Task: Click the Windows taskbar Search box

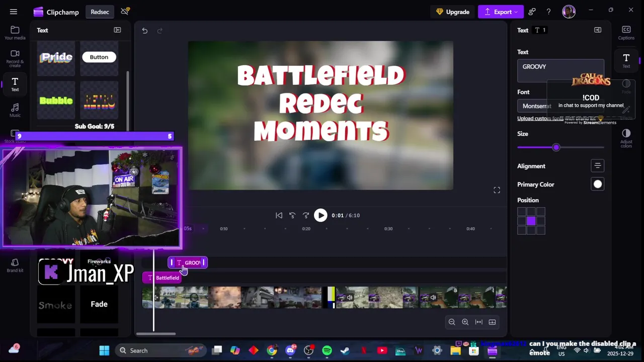Action: 160,350
